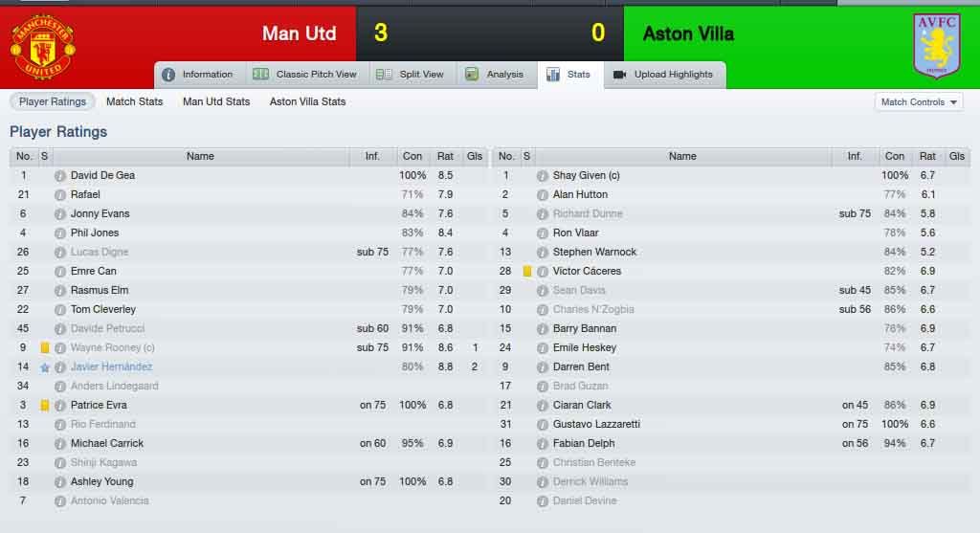Screen dimensions: 980x533
Task: Open David De Gea's info icon
Action: point(60,176)
